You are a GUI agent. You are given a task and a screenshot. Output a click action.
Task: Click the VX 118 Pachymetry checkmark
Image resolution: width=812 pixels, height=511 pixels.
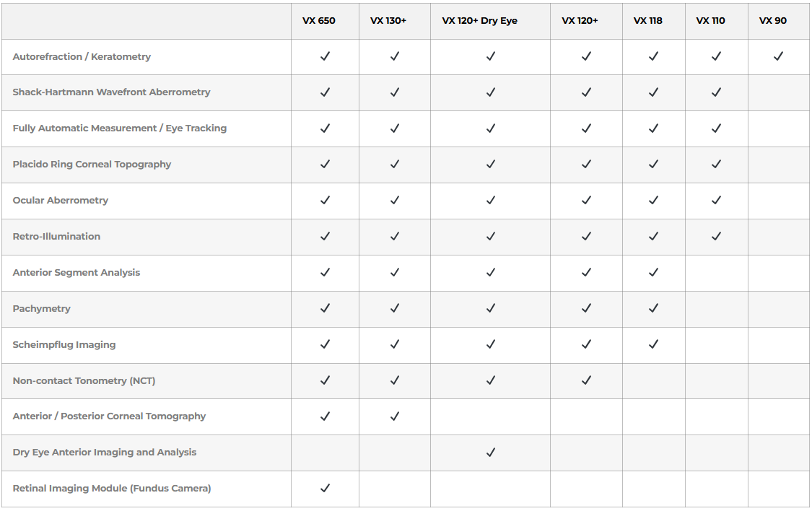click(x=653, y=308)
